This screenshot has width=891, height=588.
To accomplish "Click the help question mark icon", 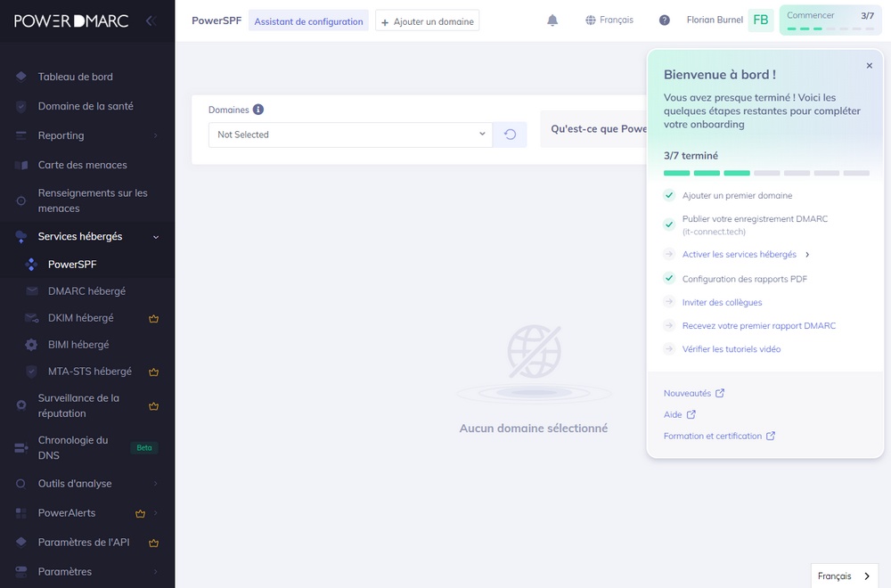I will 664,20.
